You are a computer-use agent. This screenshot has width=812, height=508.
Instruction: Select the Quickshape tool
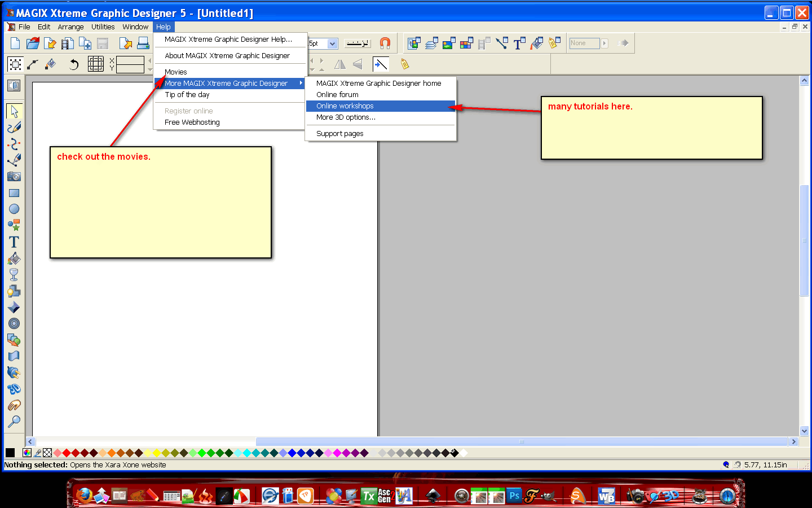pos(14,226)
